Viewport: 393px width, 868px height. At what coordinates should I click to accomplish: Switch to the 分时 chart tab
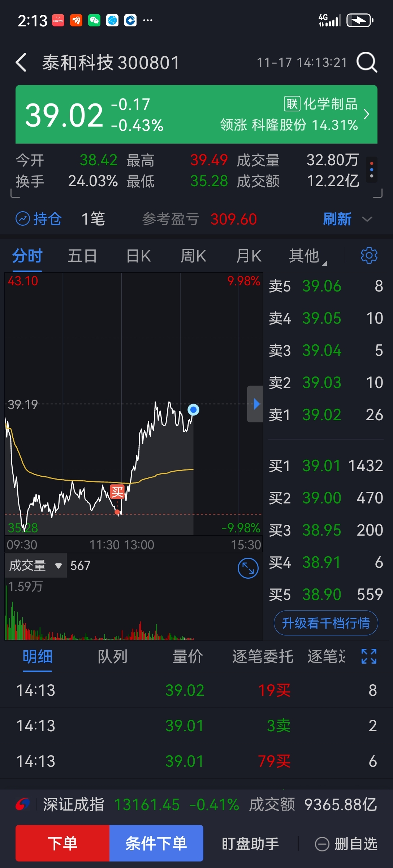[x=27, y=256]
